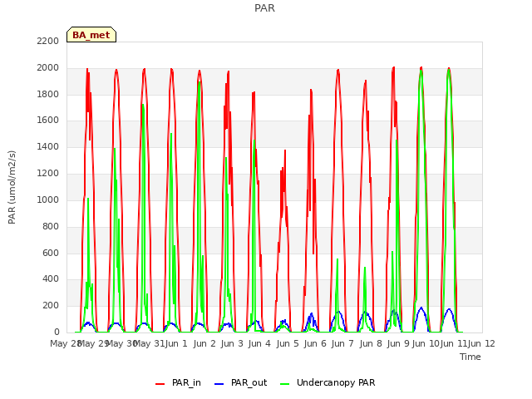The width and height of the screenshot is (532, 399).
Task: Click the 1600 y-axis tick label
Action: pos(48,120)
